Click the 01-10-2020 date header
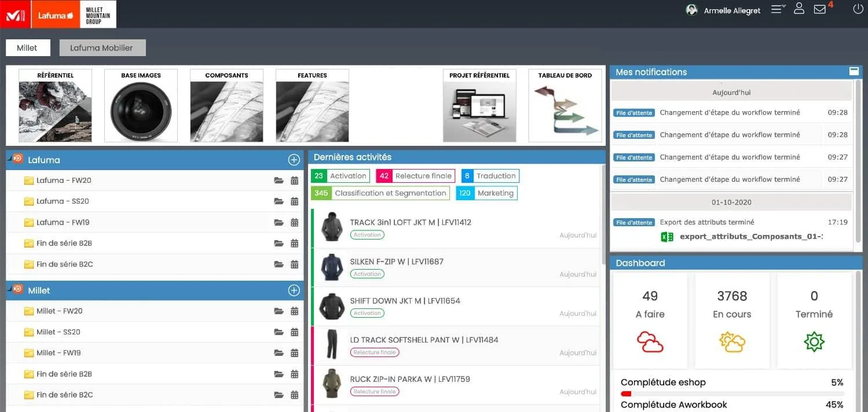The height and width of the screenshot is (412, 868). [731, 203]
